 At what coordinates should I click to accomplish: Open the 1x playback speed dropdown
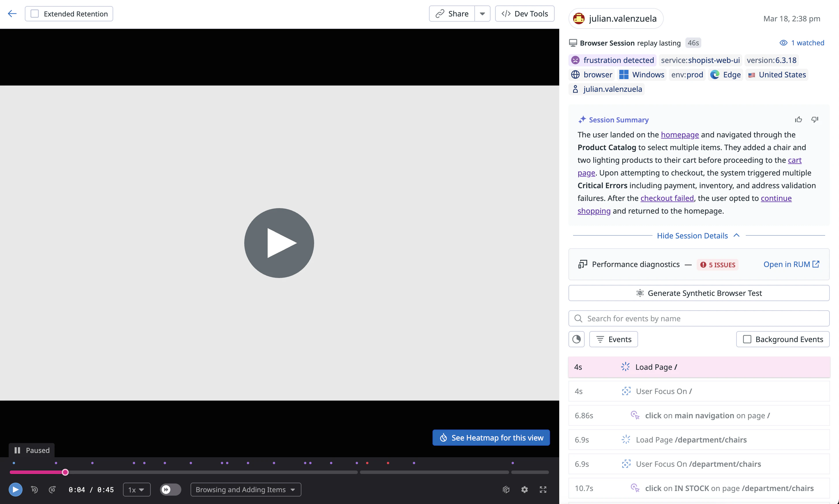coord(137,489)
